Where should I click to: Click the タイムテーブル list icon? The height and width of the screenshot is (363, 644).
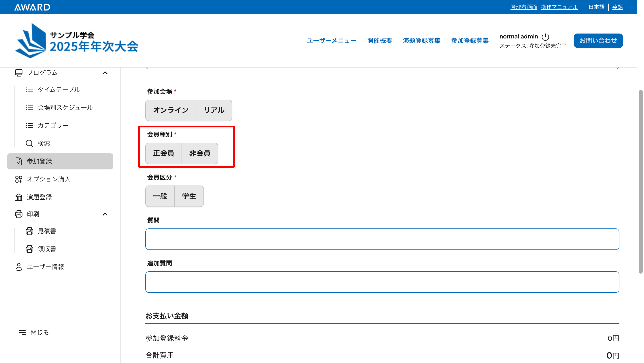(x=30, y=90)
